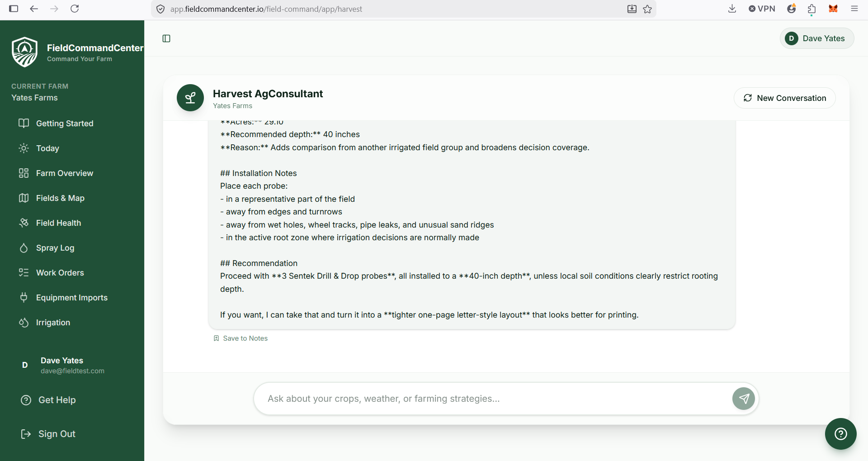The image size is (868, 461).
Task: Click the FieldCommandCenter shield logo
Action: 25,52
